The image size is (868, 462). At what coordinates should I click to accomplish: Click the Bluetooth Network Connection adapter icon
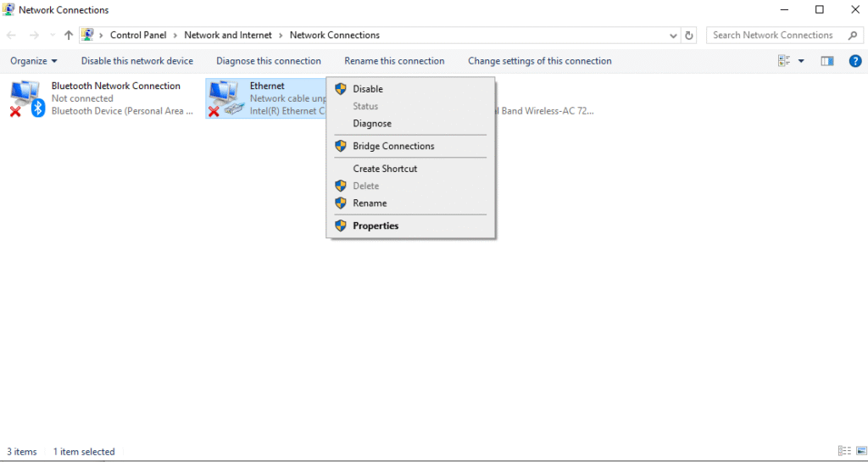(26, 97)
